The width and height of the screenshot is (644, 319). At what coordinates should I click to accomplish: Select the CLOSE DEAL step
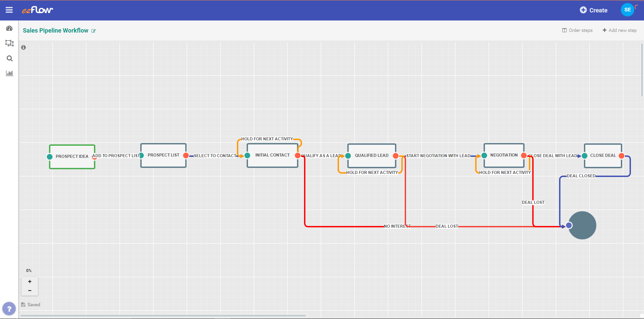pyautogui.click(x=603, y=155)
